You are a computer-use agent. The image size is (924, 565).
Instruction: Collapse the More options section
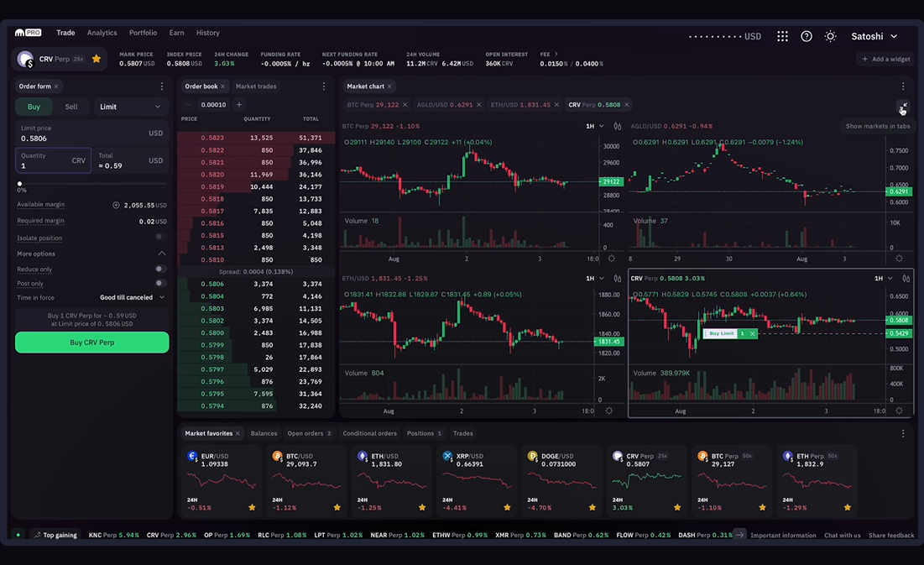161,254
